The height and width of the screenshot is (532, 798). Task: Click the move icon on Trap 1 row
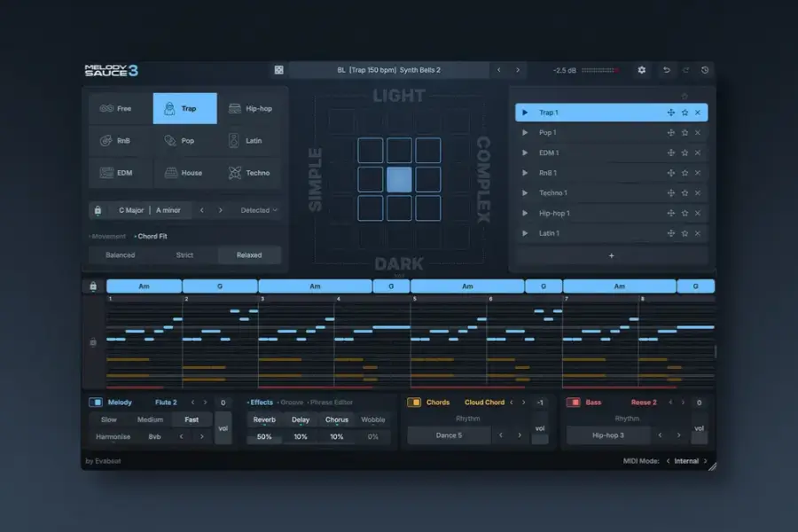pos(671,113)
